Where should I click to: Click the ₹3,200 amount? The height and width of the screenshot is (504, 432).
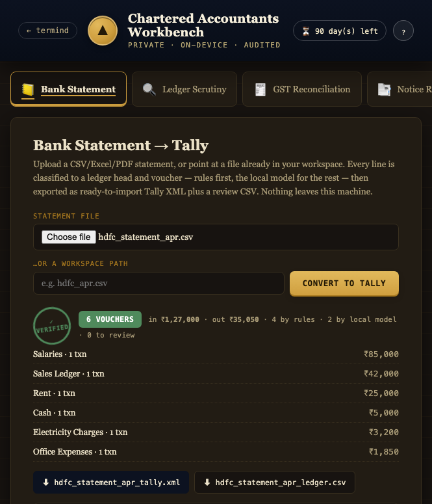(x=384, y=432)
